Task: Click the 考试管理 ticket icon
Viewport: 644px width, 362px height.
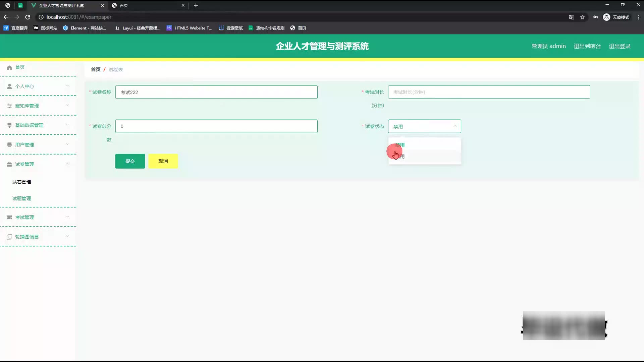Action: [x=9, y=217]
